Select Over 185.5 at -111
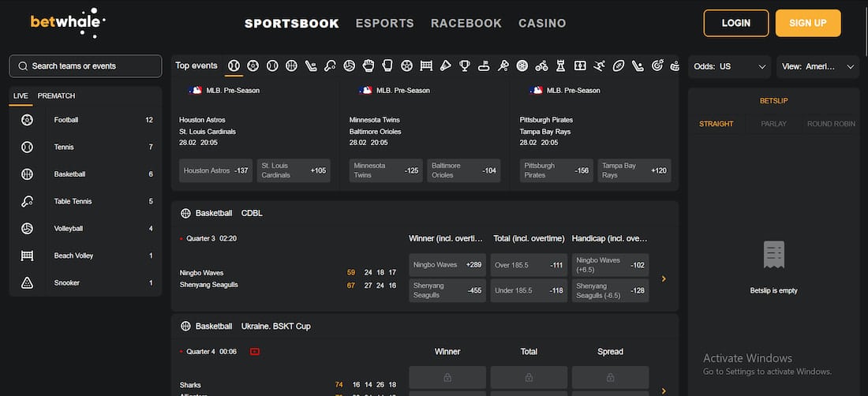 pyautogui.click(x=529, y=265)
